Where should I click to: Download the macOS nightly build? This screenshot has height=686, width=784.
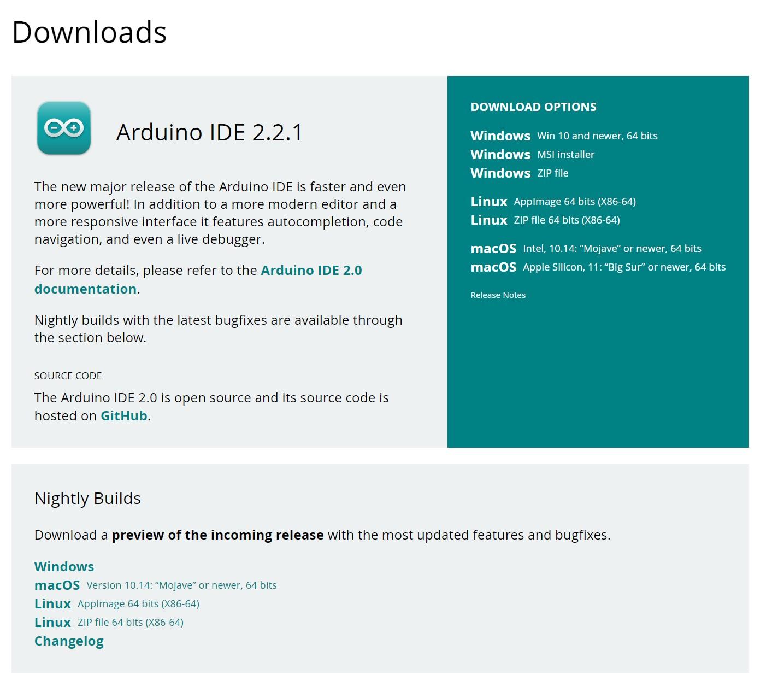pos(155,585)
